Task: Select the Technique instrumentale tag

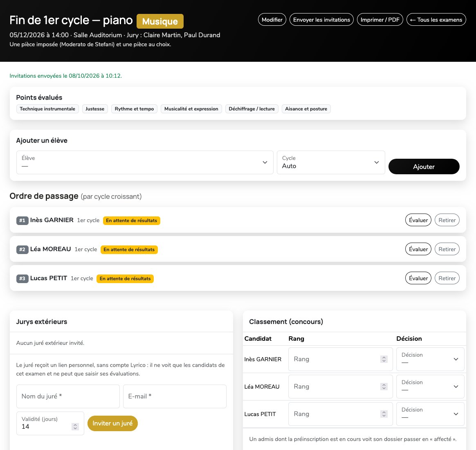Action: 47,109
